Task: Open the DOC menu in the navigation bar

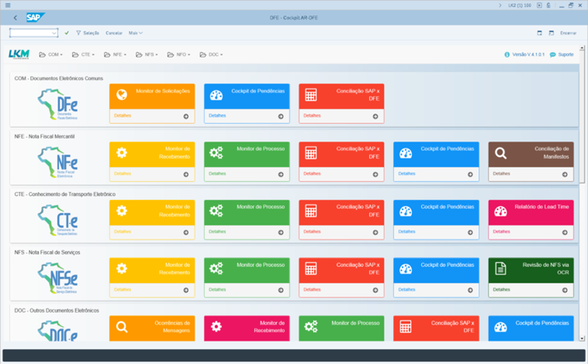Action: pyautogui.click(x=211, y=55)
